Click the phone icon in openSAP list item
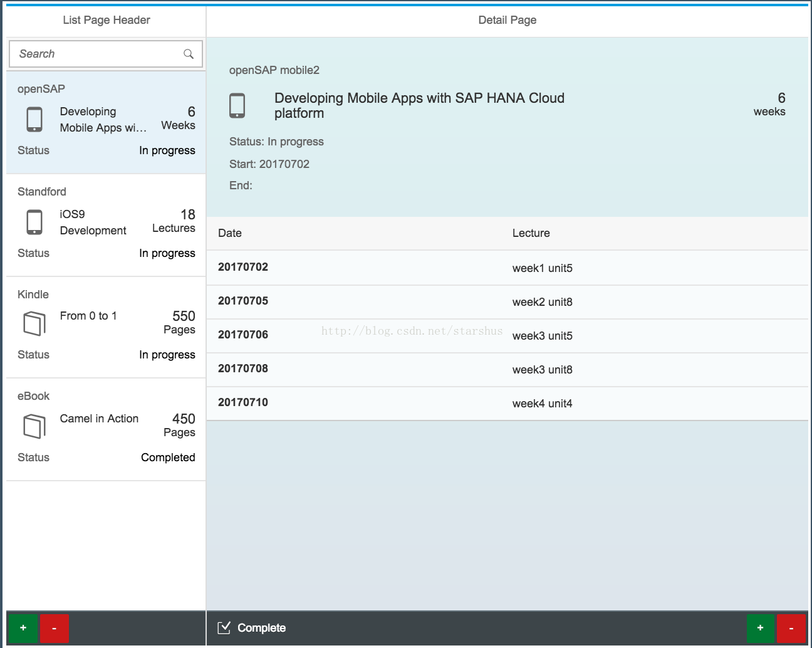Screen dimensions: 812x648 34,119
